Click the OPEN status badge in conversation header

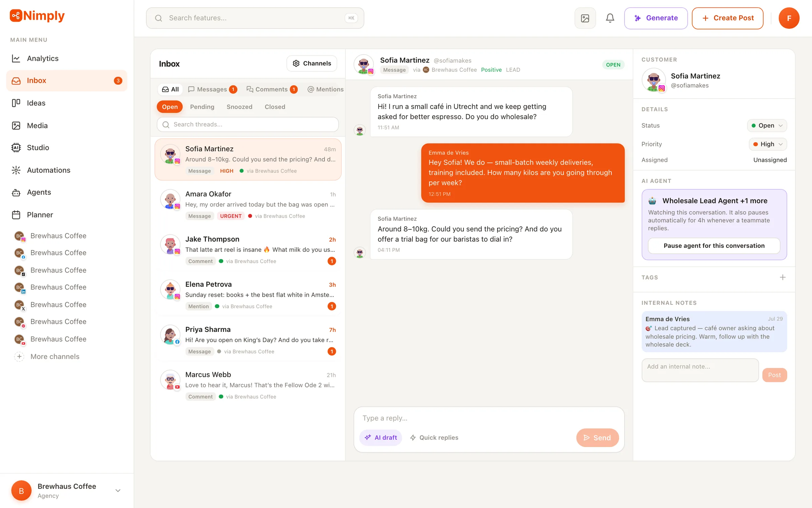pos(613,65)
